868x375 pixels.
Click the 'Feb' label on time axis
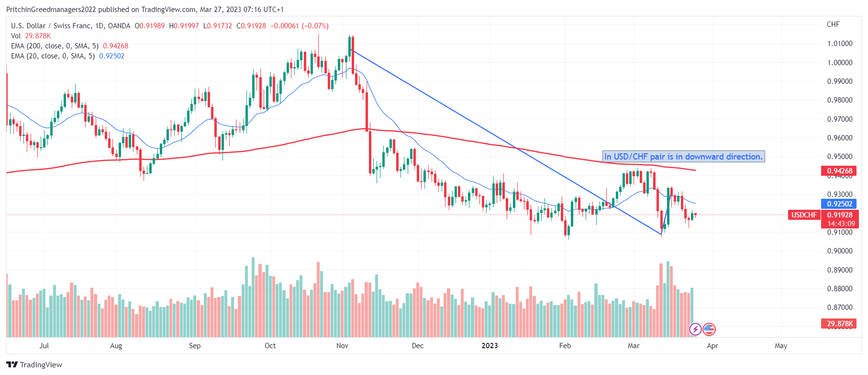pyautogui.click(x=565, y=346)
